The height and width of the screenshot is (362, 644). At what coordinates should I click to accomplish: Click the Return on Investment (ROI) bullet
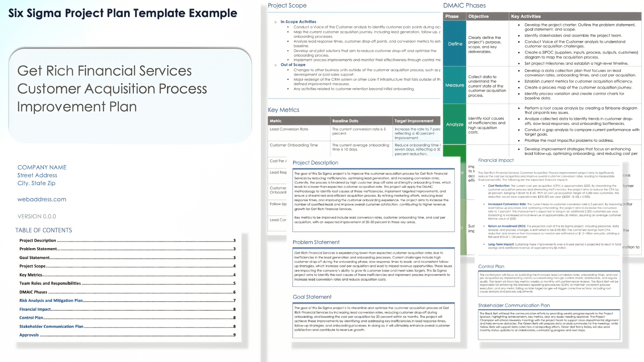click(x=507, y=226)
